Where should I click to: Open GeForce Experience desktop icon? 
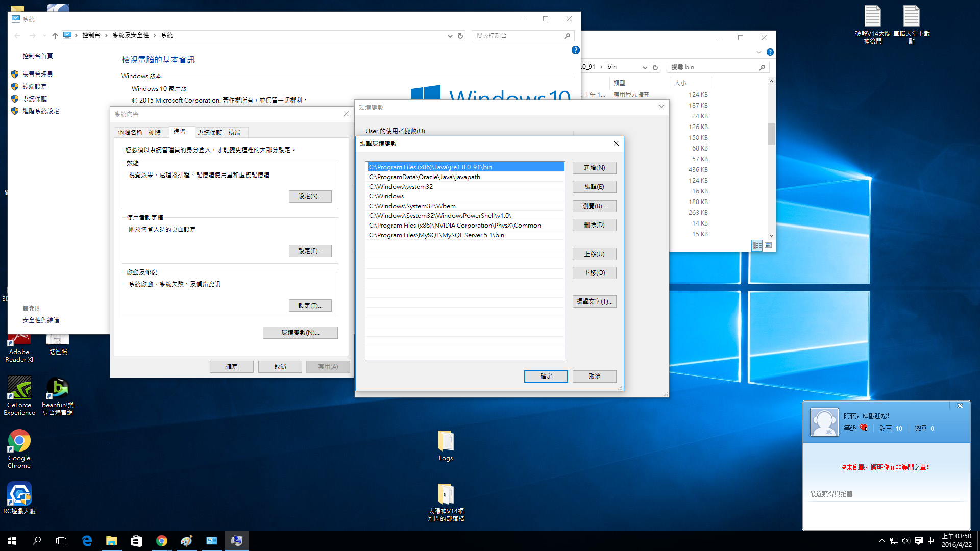[x=19, y=396]
